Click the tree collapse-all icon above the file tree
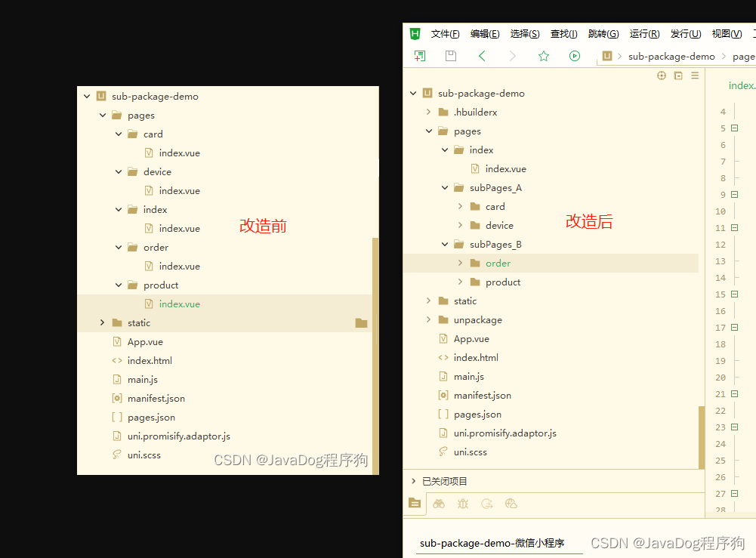 click(x=679, y=76)
